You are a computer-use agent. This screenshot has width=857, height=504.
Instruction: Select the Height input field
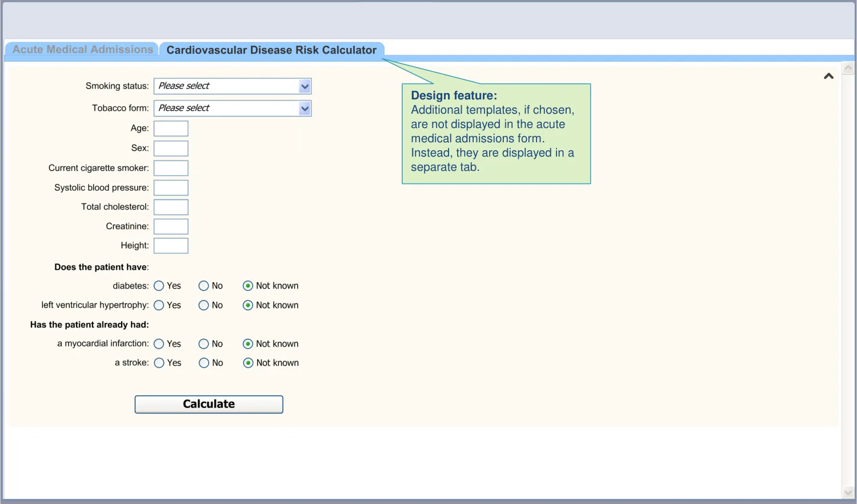coord(171,246)
